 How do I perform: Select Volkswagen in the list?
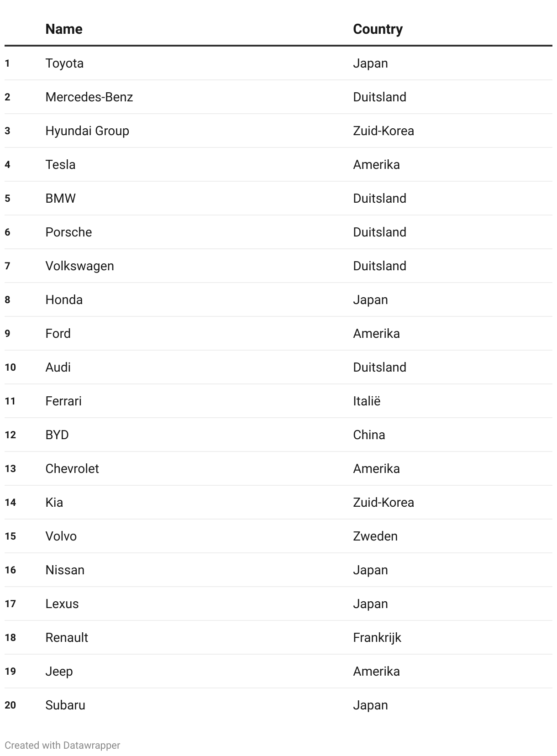point(79,266)
